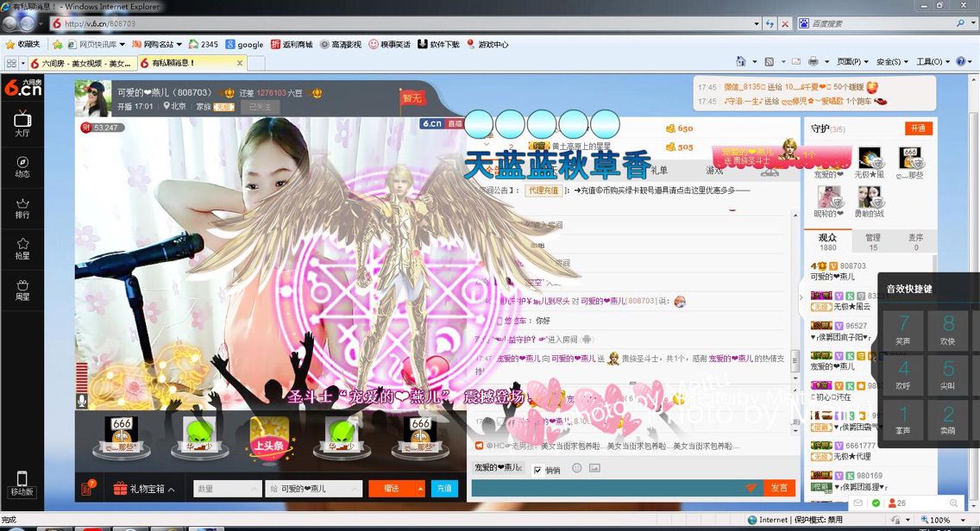The image size is (980, 531).
Task: Open the 2345 favorites bar link
Action: coord(203,44)
